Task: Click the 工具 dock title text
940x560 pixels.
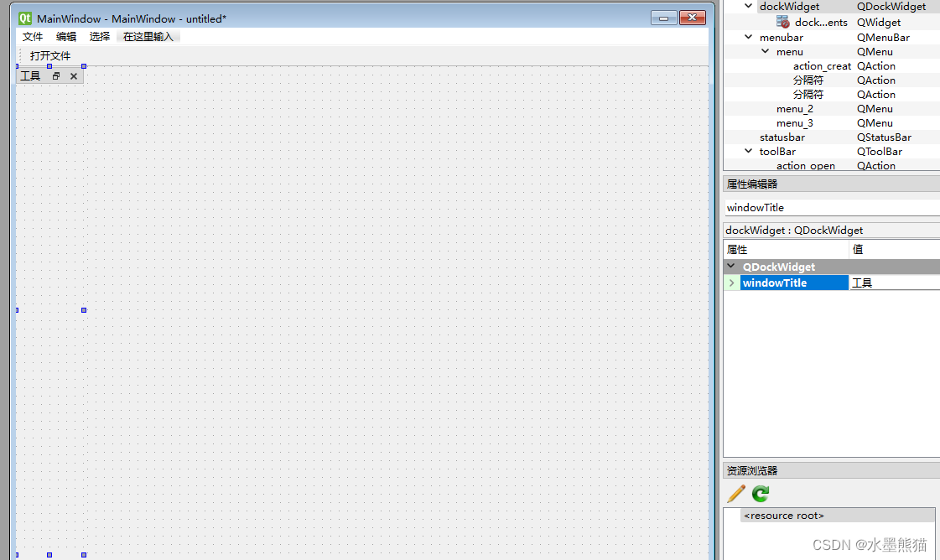Action: (x=30, y=76)
